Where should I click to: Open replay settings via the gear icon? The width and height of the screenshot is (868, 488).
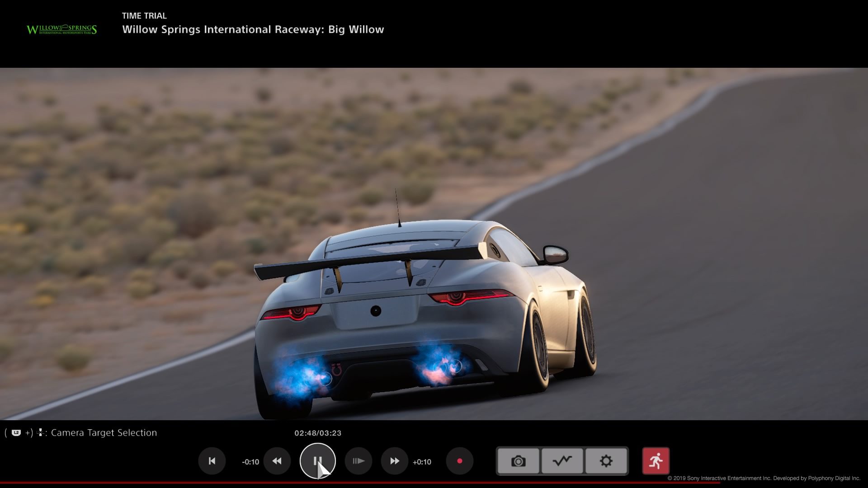606,461
